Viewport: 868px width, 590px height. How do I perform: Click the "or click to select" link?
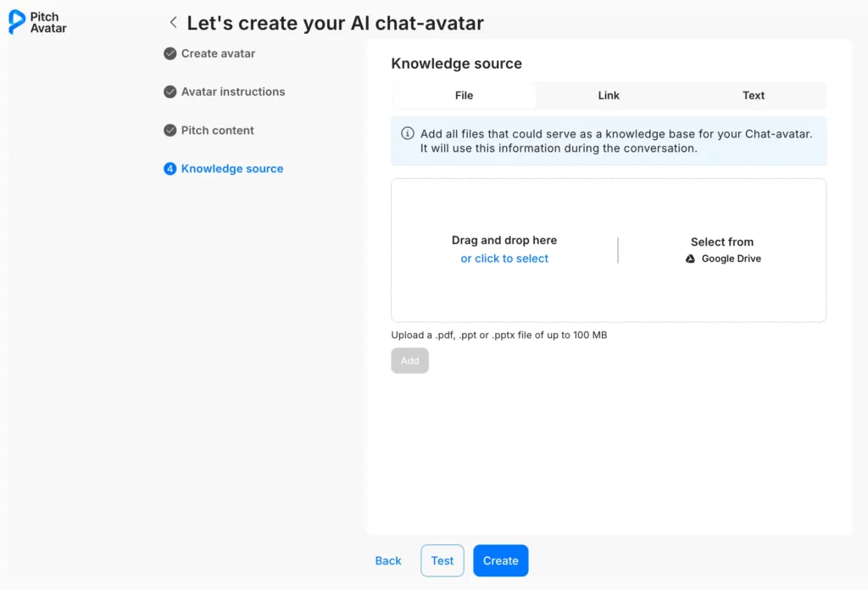504,259
